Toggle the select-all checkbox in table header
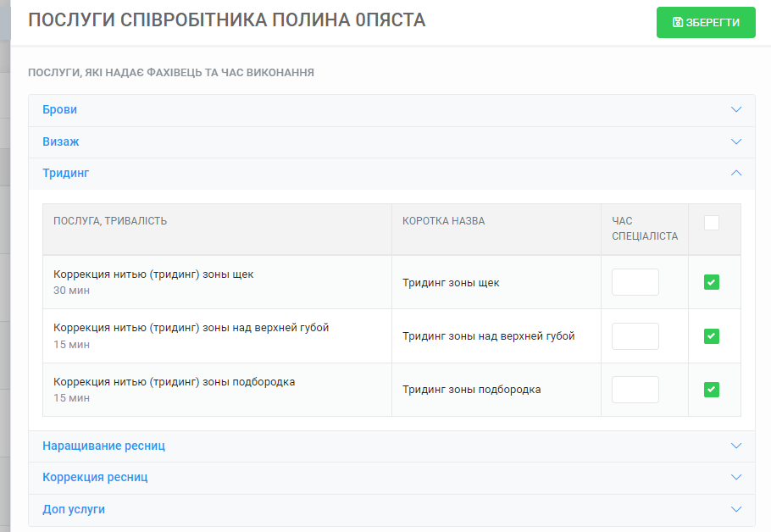The height and width of the screenshot is (532, 771). point(712,223)
